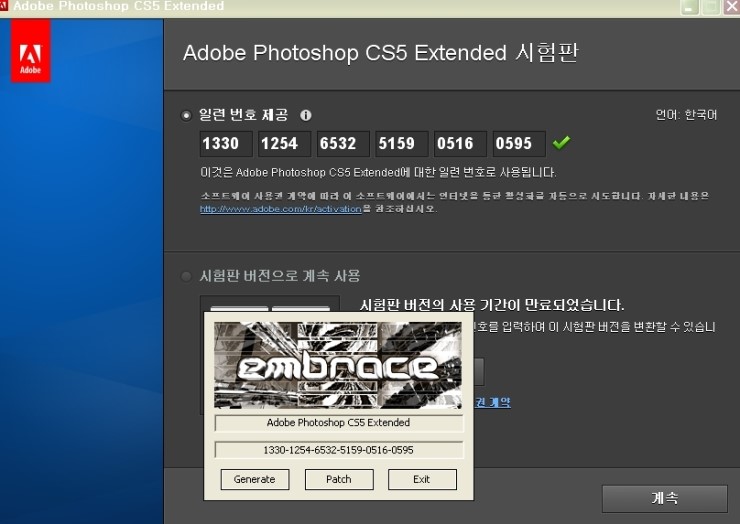The image size is (740, 524).
Task: Click the serial number field containing 0595
Action: [x=519, y=144]
